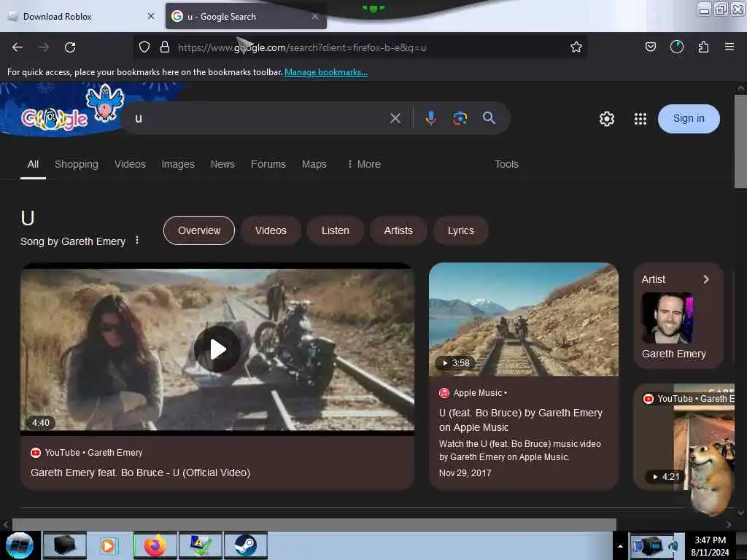747x560 pixels.
Task: Click the Firefox address bar URL
Action: tap(302, 47)
